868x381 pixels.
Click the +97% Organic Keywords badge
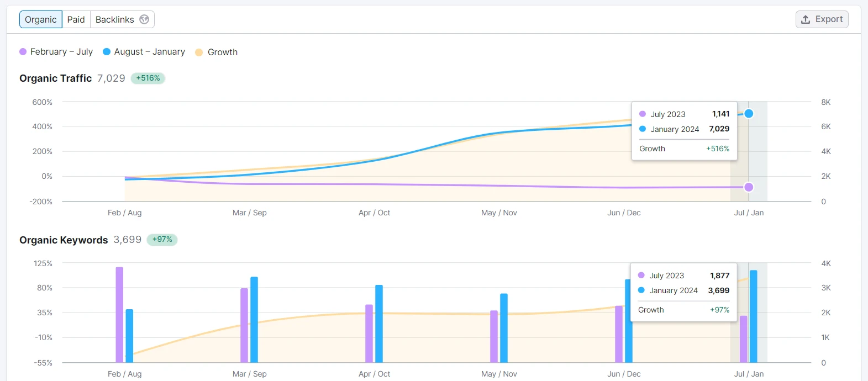[162, 240]
